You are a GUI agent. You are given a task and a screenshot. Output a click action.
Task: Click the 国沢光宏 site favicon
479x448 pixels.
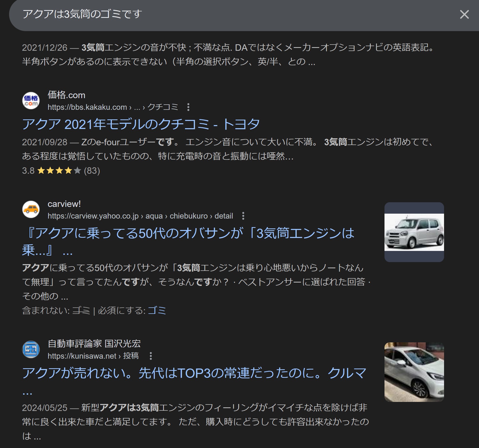(x=31, y=349)
